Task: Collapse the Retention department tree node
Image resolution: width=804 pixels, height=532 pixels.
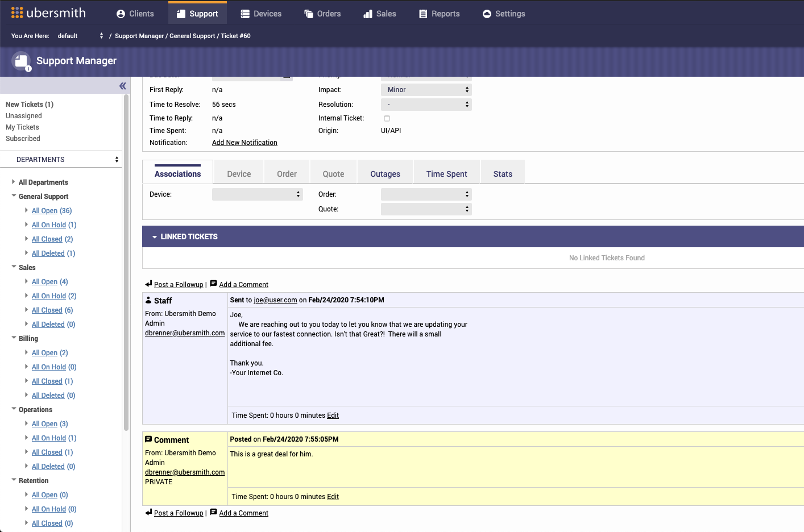Action: point(14,480)
